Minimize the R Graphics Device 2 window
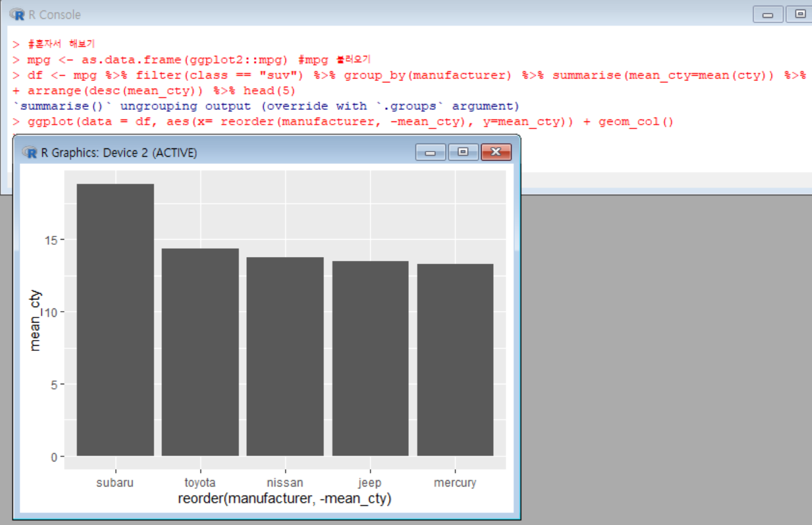 [431, 152]
